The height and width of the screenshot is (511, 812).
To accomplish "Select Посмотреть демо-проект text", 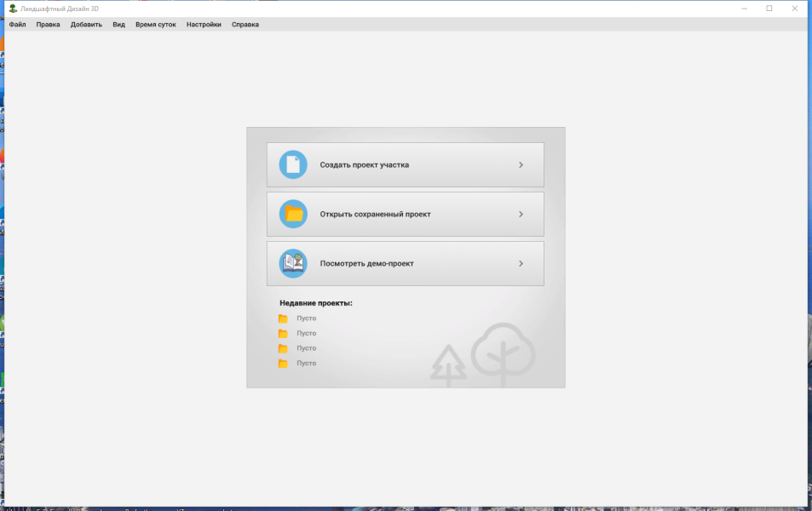I will click(366, 263).
